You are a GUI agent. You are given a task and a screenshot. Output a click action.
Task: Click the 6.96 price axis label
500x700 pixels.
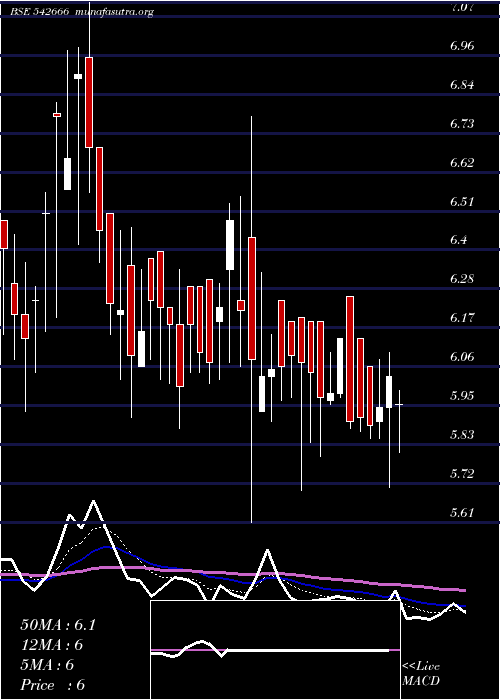click(462, 46)
